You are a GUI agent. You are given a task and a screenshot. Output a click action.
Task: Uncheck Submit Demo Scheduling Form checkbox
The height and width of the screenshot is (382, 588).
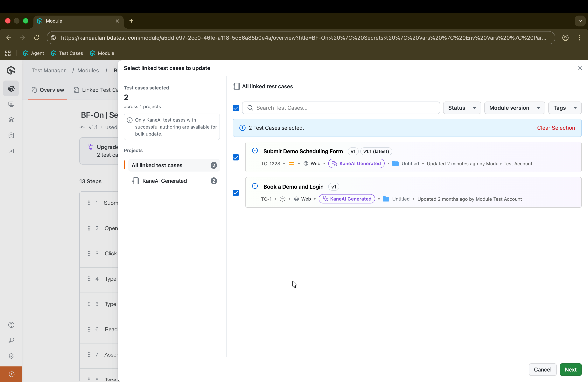[x=236, y=157]
